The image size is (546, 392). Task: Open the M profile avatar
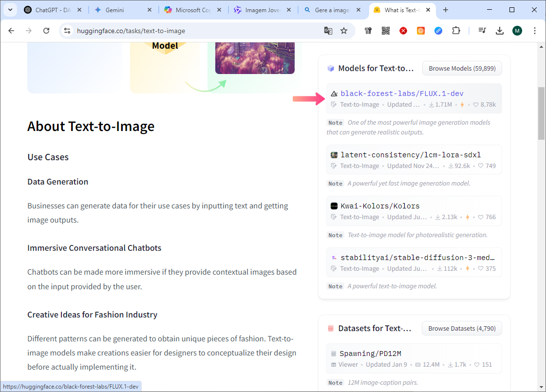point(517,31)
